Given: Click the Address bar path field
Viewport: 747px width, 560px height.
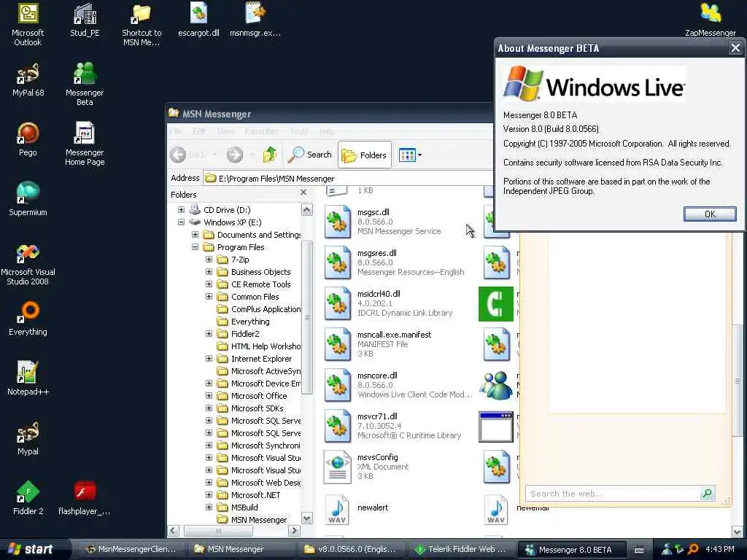Looking at the screenshot, I should point(348,179).
